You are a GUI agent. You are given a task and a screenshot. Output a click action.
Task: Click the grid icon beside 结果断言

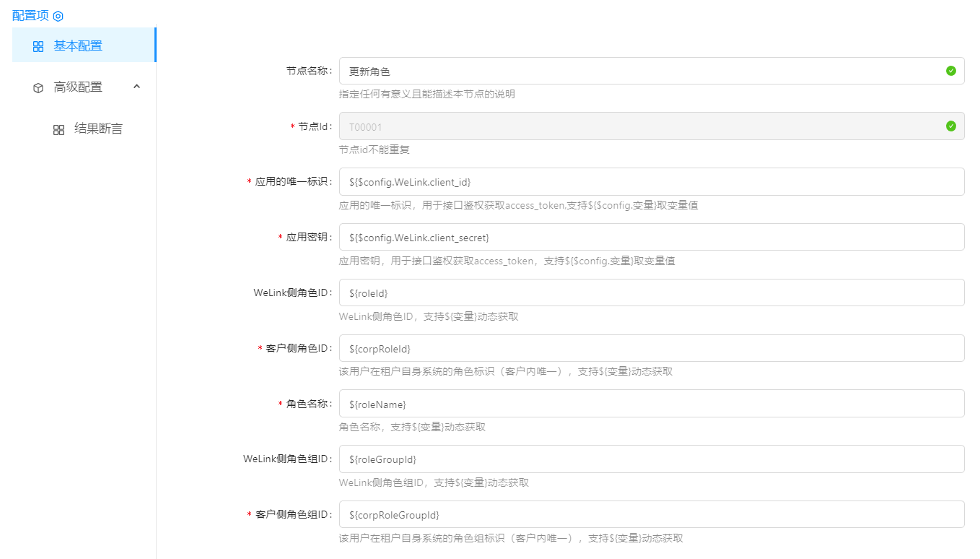pyautogui.click(x=59, y=130)
